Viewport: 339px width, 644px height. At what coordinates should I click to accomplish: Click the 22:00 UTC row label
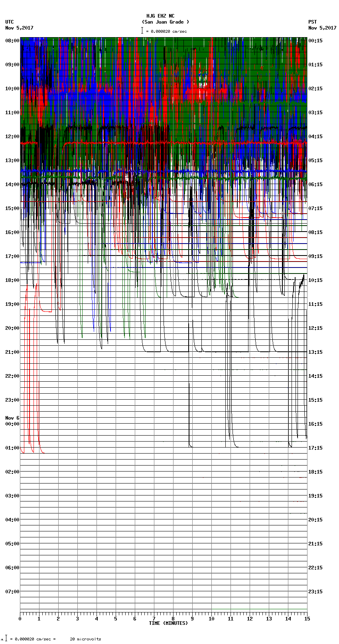click(12, 376)
